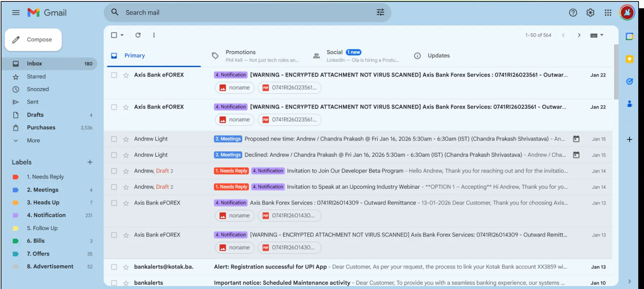
Task: Click Get add-ons plus icon
Action: (630, 139)
